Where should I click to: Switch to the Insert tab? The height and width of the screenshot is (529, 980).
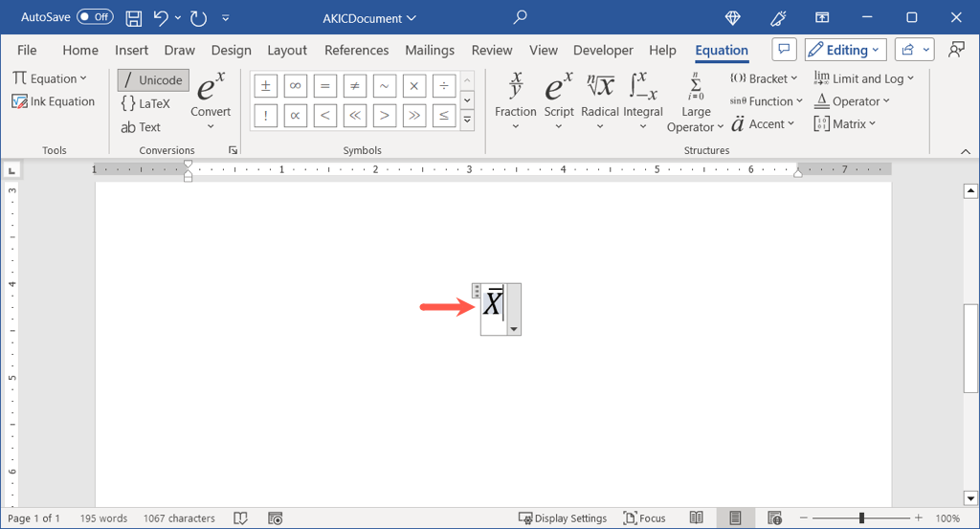tap(131, 50)
